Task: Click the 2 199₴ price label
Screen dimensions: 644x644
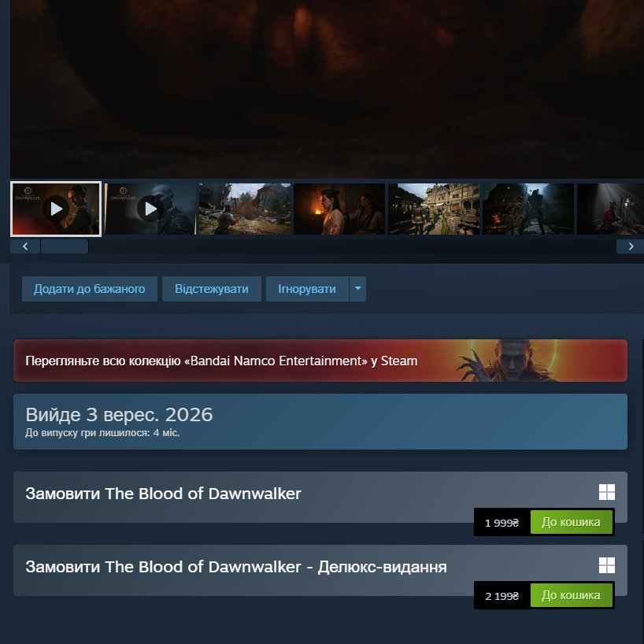Action: coord(502,595)
